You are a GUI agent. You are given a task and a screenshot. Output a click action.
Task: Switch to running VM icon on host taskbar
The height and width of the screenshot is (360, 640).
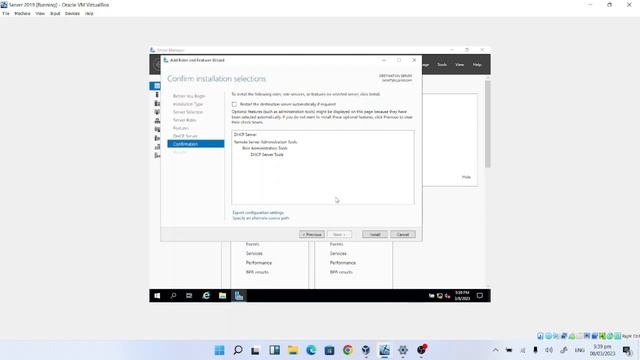point(384,350)
